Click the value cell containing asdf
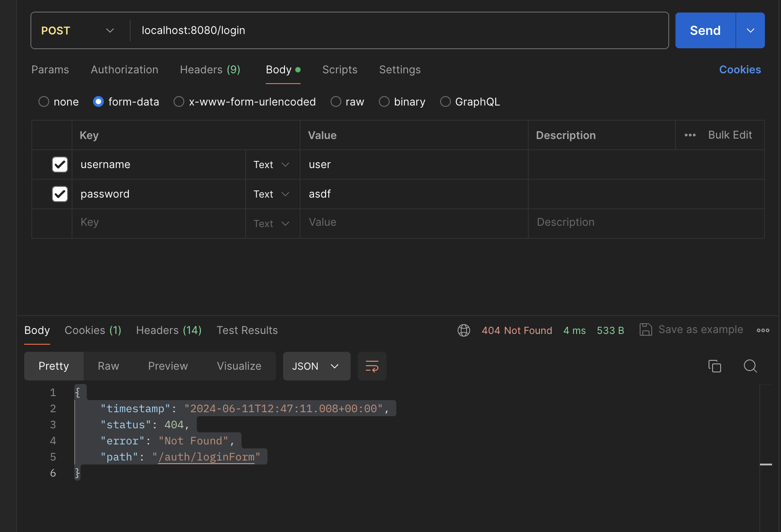The image size is (781, 532). pos(414,194)
